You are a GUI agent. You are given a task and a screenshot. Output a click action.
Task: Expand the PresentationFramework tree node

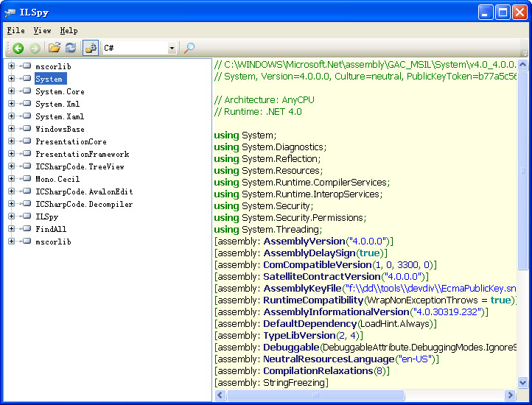(x=11, y=154)
